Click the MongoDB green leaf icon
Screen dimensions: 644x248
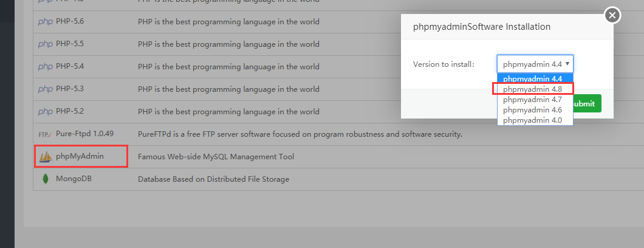pos(45,179)
